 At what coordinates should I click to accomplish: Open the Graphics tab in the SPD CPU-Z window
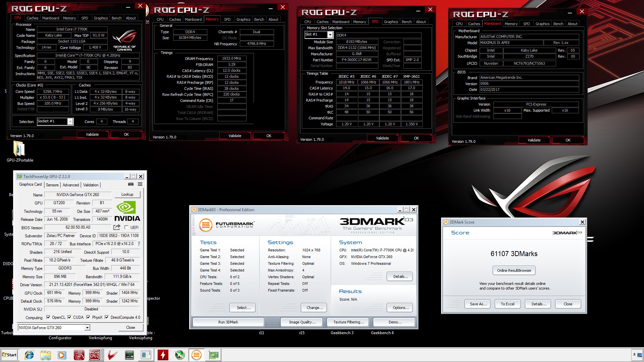coord(391,22)
